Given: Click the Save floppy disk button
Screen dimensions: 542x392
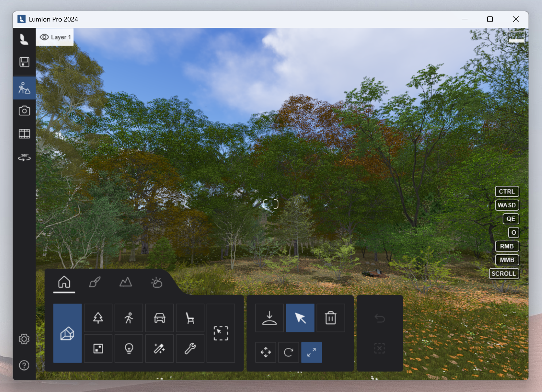Looking at the screenshot, I should [x=24, y=62].
